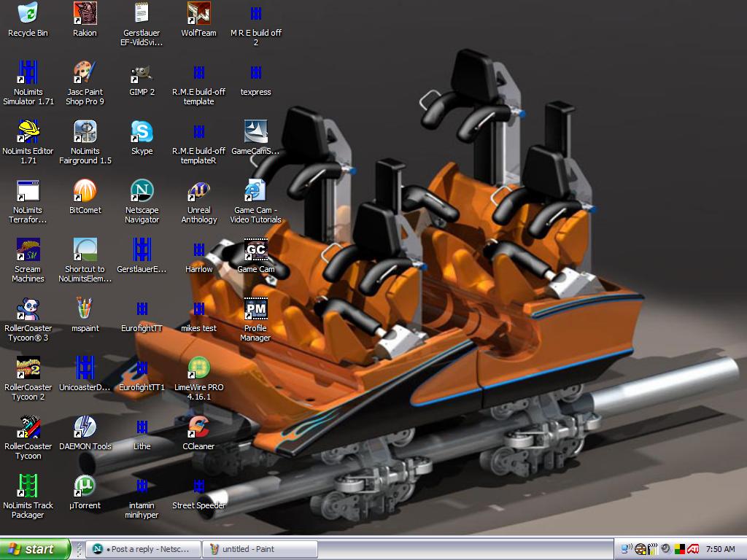This screenshot has height=560, width=747.
Task: Click the ATI tray icon
Action: [x=693, y=549]
